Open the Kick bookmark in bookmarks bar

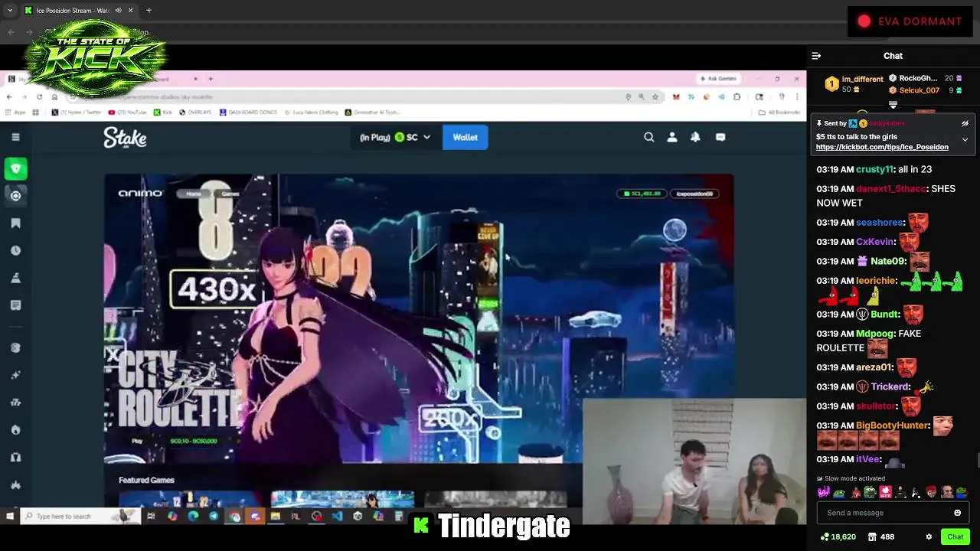click(x=162, y=112)
